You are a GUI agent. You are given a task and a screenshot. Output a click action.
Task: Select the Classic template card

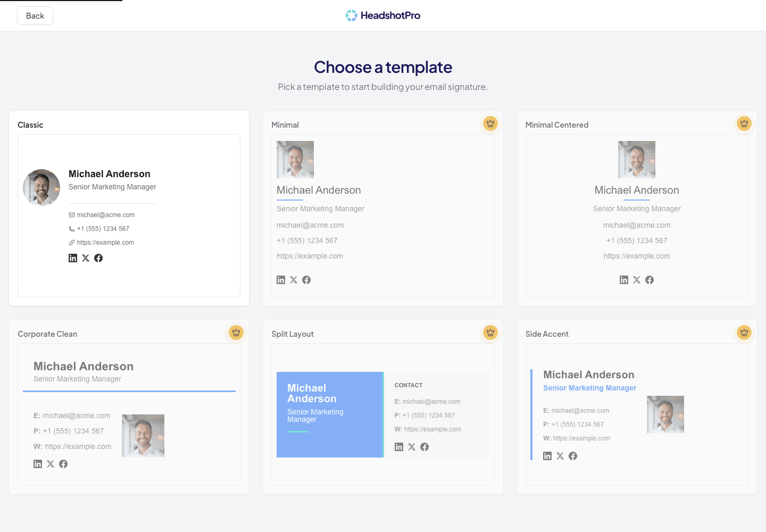(x=129, y=209)
